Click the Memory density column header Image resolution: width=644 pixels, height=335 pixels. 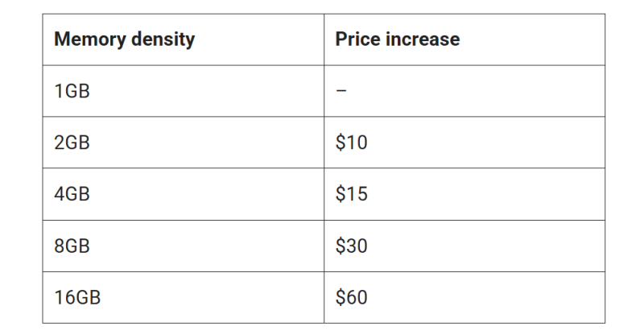[x=124, y=39]
